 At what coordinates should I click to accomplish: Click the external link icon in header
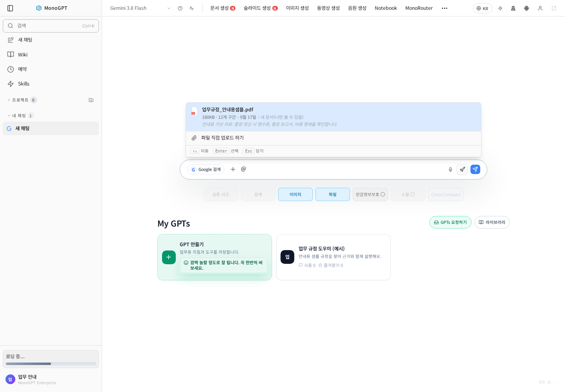click(554, 8)
